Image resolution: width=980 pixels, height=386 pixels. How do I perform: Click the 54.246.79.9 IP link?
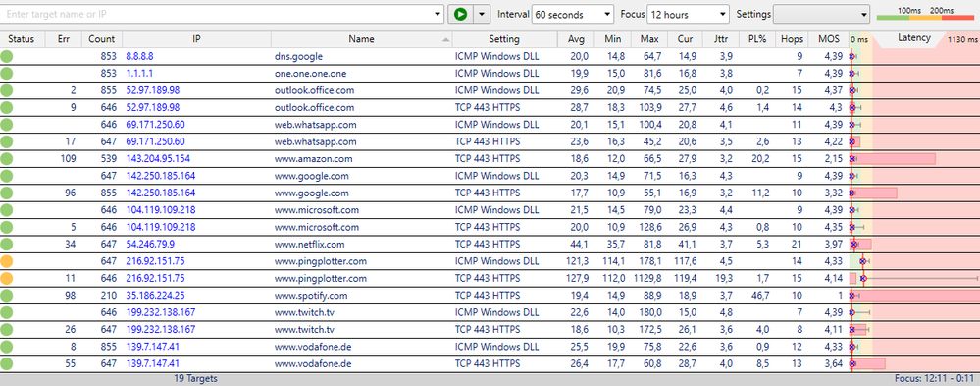click(150, 244)
